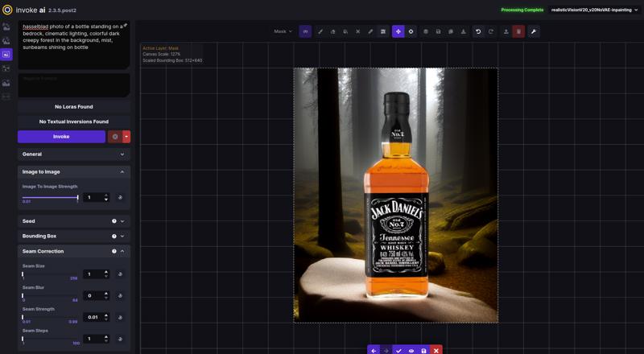Click the cancel generation button
Image resolution: width=644 pixels, height=354 pixels.
click(x=115, y=137)
